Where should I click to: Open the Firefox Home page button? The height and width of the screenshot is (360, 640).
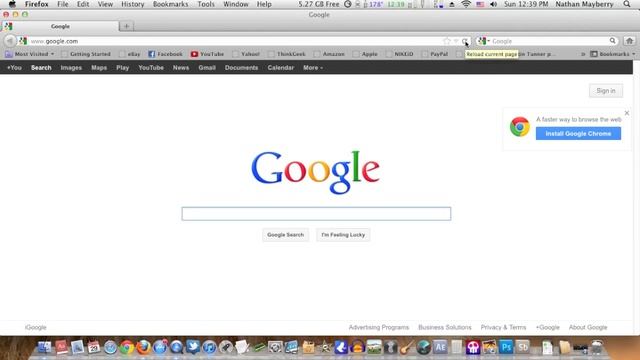coord(629,41)
